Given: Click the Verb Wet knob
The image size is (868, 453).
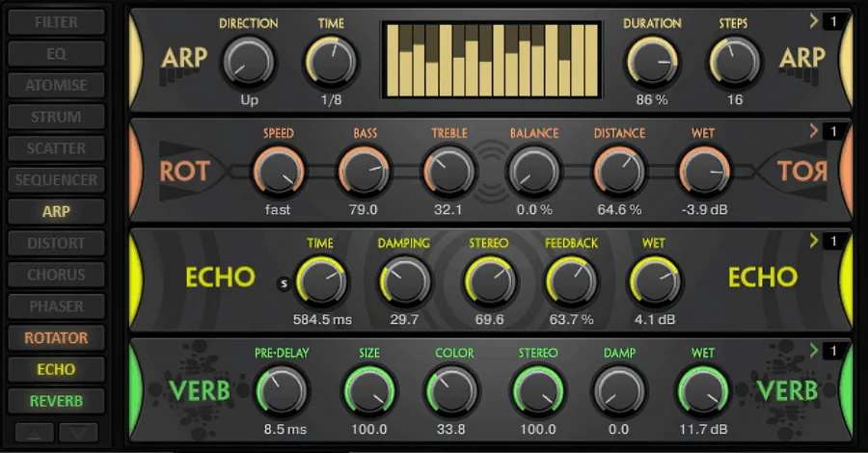Looking at the screenshot, I should (703, 391).
